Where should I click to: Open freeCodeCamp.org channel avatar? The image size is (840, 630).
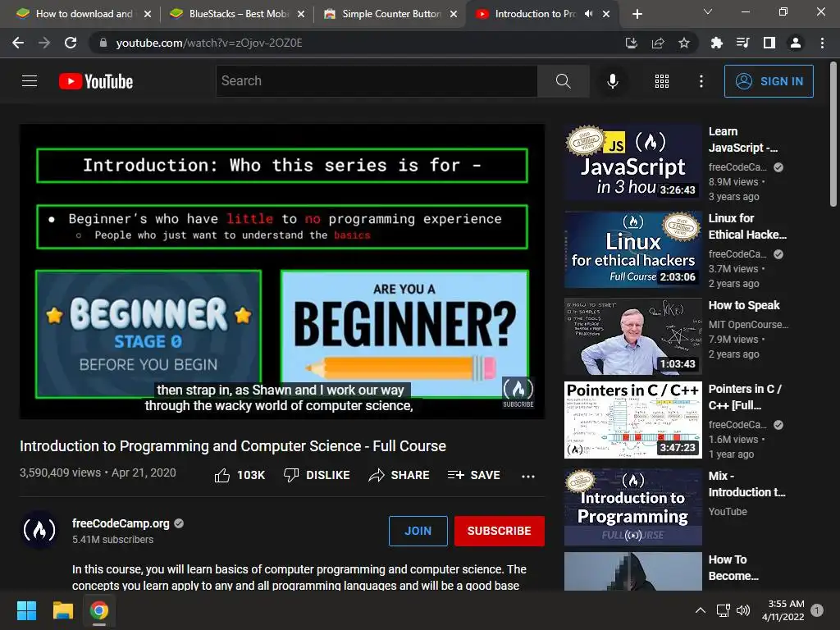click(x=39, y=531)
